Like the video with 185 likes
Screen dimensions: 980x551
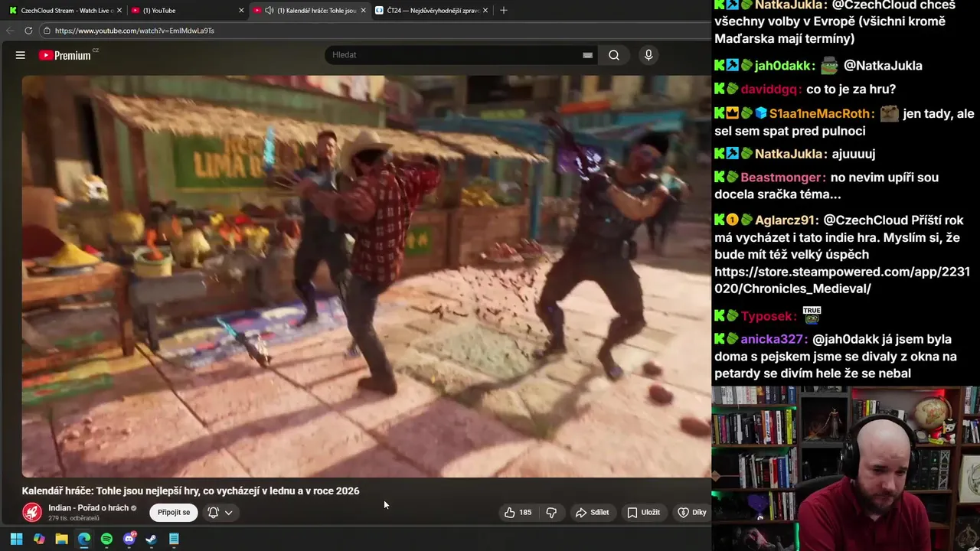(518, 513)
